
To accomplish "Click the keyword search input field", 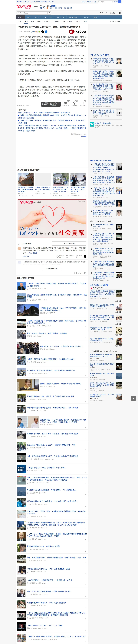I will [x=32, y=13].
